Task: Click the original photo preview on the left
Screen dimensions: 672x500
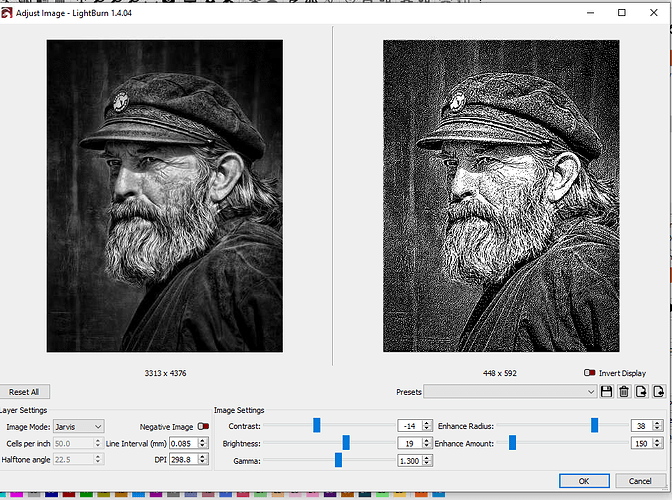Action: (x=165, y=196)
